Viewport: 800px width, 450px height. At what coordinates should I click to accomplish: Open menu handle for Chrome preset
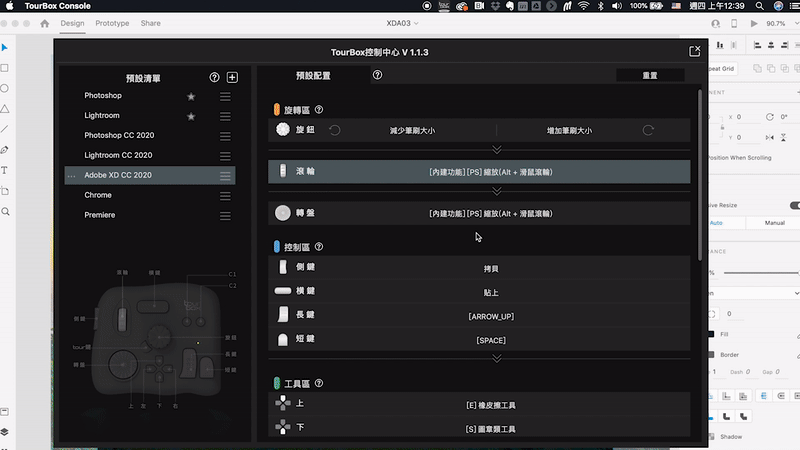(x=225, y=196)
